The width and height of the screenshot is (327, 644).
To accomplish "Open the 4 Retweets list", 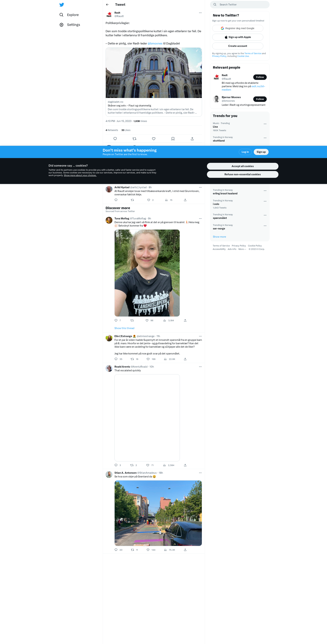I will click(112, 130).
